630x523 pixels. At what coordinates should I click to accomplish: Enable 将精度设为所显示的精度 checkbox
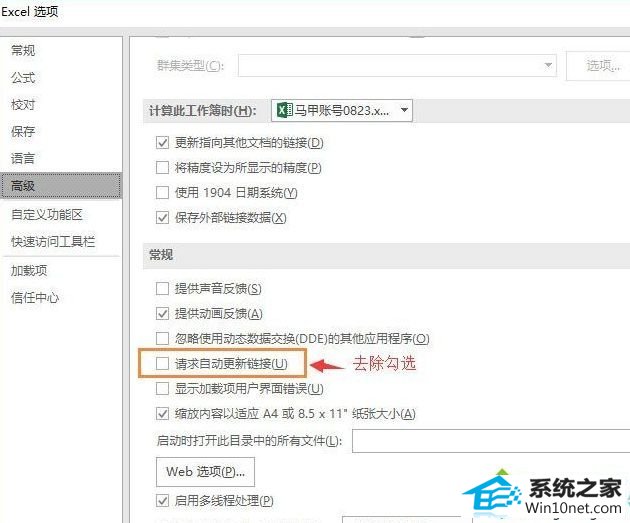tap(162, 168)
